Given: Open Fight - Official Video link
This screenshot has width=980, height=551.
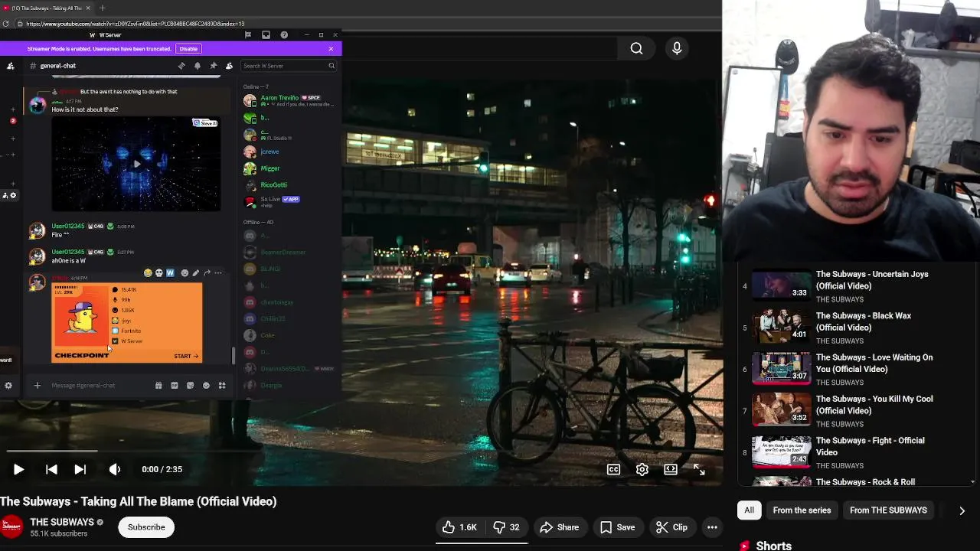Looking at the screenshot, I should click(871, 446).
